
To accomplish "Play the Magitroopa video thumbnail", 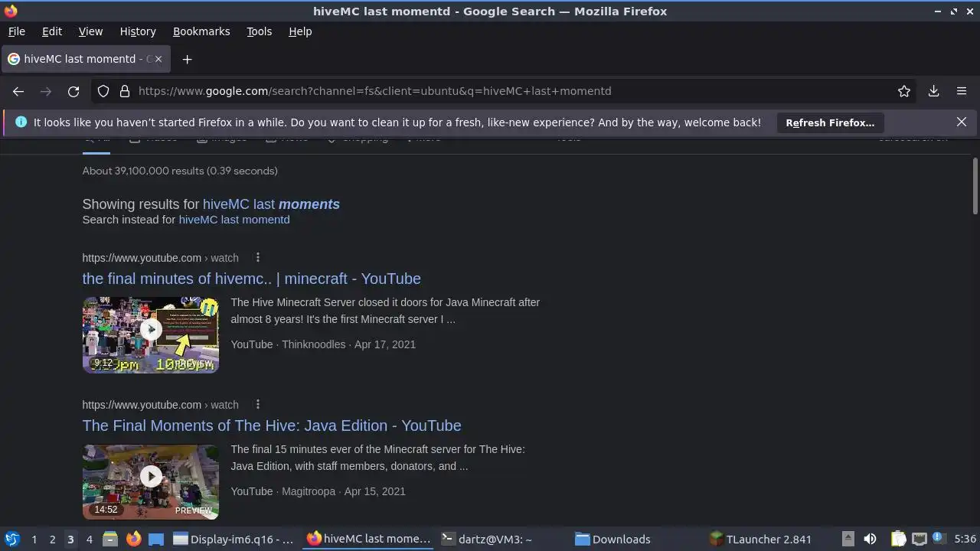I will (x=151, y=481).
